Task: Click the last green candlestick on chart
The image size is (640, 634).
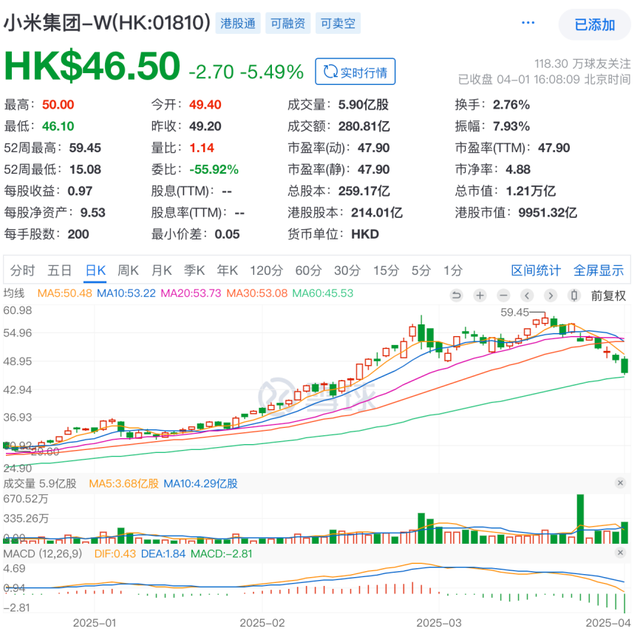Action: 624,365
